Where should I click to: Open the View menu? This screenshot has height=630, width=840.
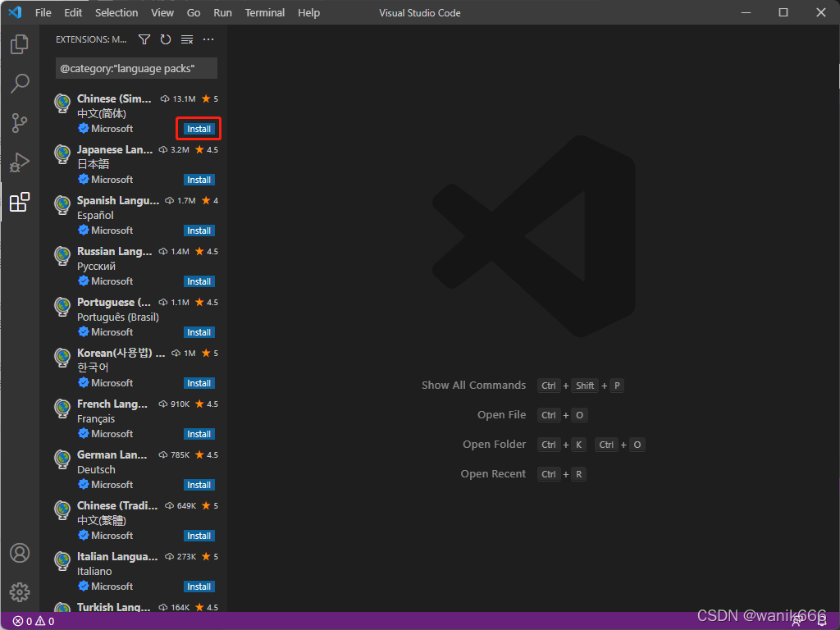point(162,13)
